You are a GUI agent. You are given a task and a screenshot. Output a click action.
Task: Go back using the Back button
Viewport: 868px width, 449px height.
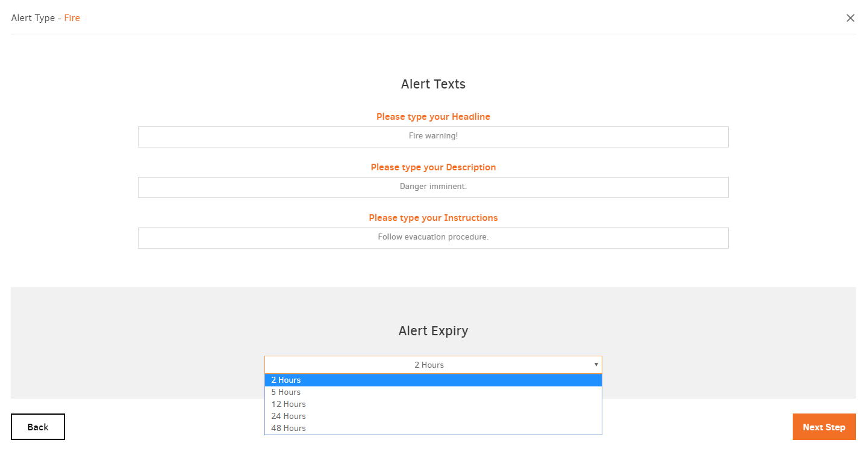pyautogui.click(x=38, y=427)
